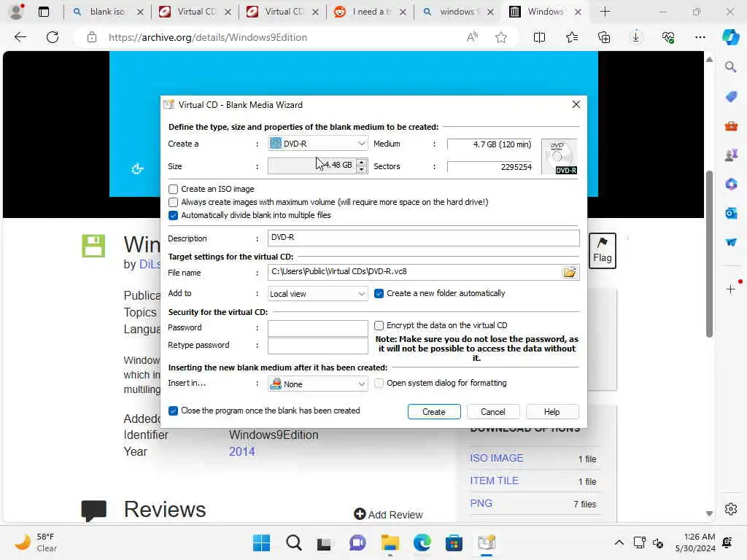Show hidden system tray icons chevron
This screenshot has height=560, width=747.
click(619, 542)
